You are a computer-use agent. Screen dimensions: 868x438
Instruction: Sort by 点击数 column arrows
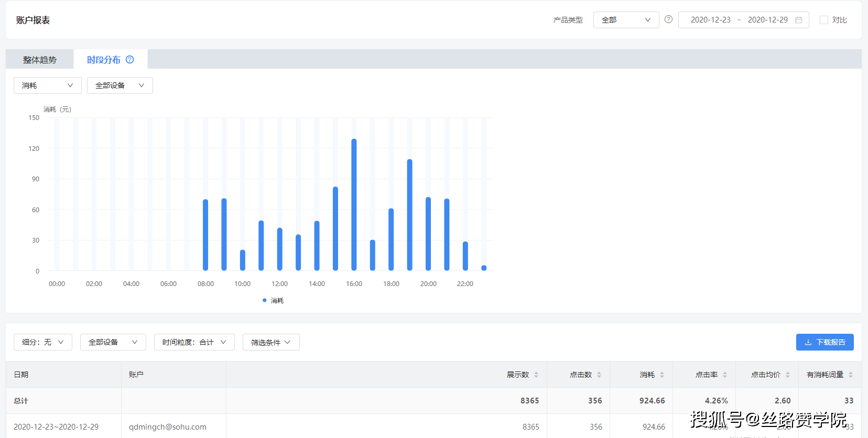[599, 375]
